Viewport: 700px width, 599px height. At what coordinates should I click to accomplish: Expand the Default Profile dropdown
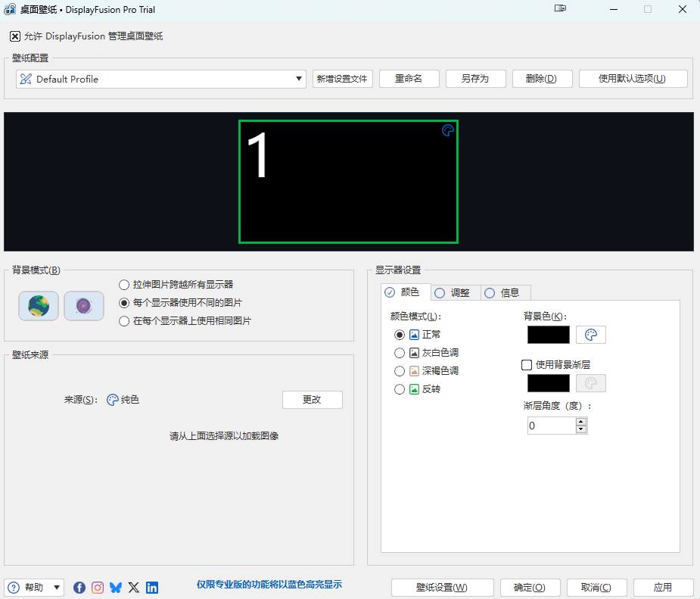(x=300, y=79)
